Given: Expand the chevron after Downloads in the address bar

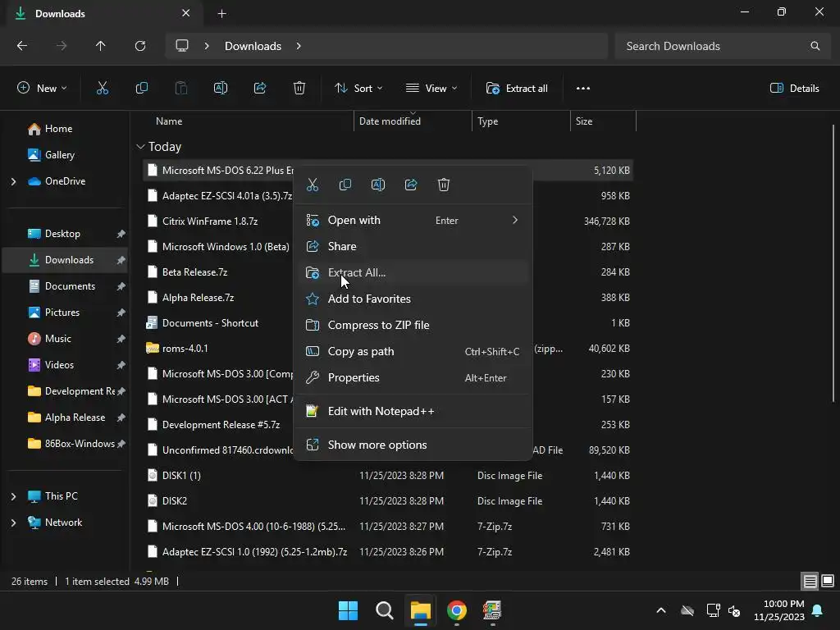Looking at the screenshot, I should pyautogui.click(x=299, y=46).
